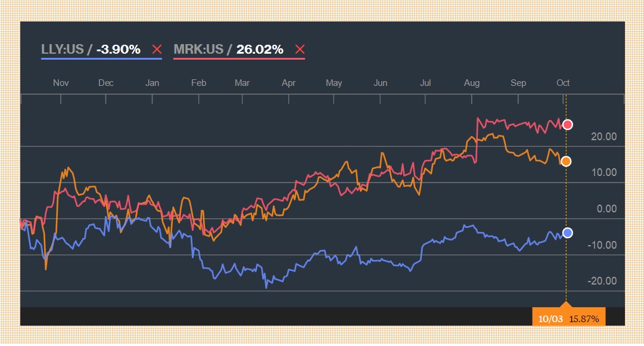The image size is (644, 346).
Task: Click the Aug label on time axis
Action: coord(471,83)
